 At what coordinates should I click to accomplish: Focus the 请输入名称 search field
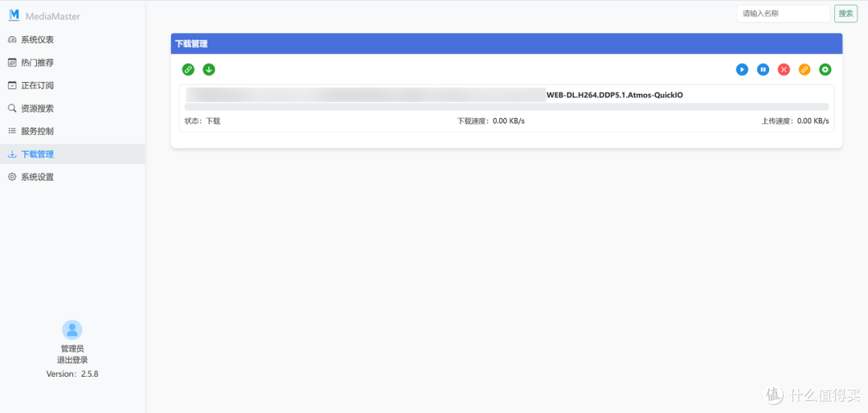pos(783,14)
